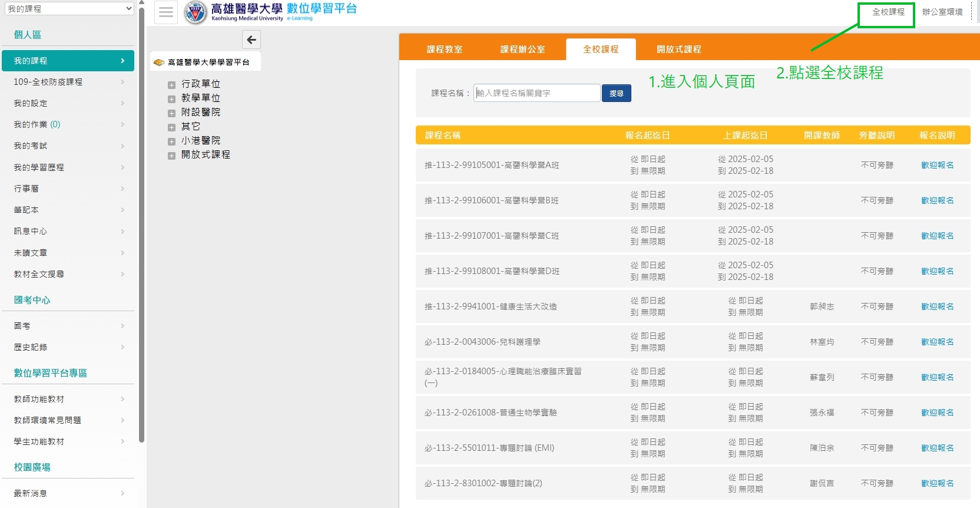
Task: Select 高雄醫學大學學習平台 tree root
Action: click(208, 62)
